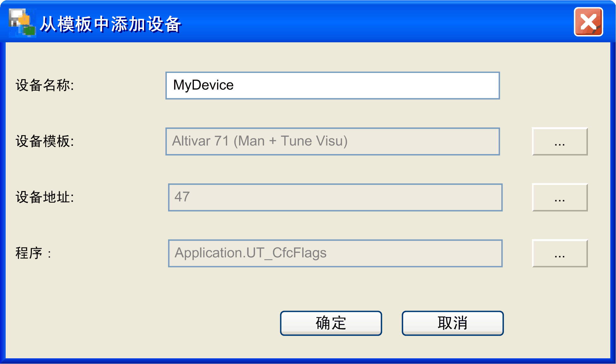The image size is (616, 364).
Task: Click the Application.UT_CfcFlags program field
Action: [335, 253]
